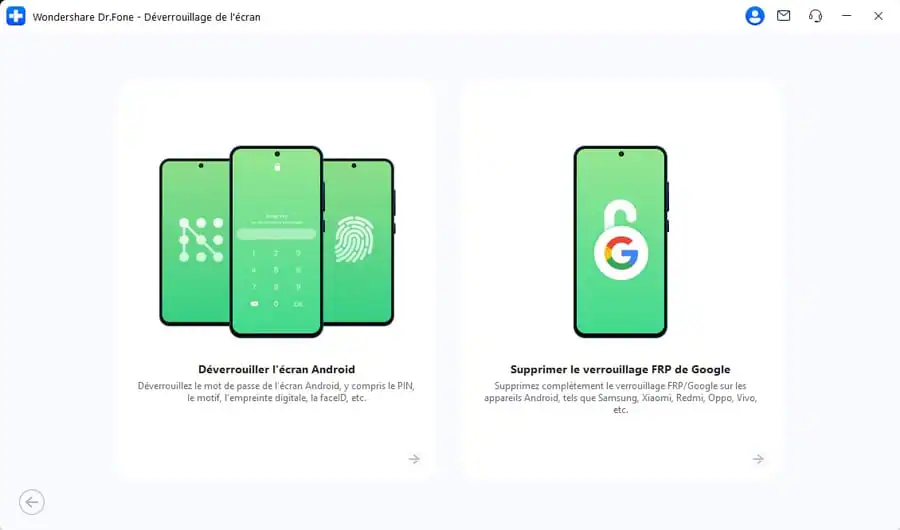Go back using the circular arrow button
Viewport: 900px width, 530px height.
[32, 502]
